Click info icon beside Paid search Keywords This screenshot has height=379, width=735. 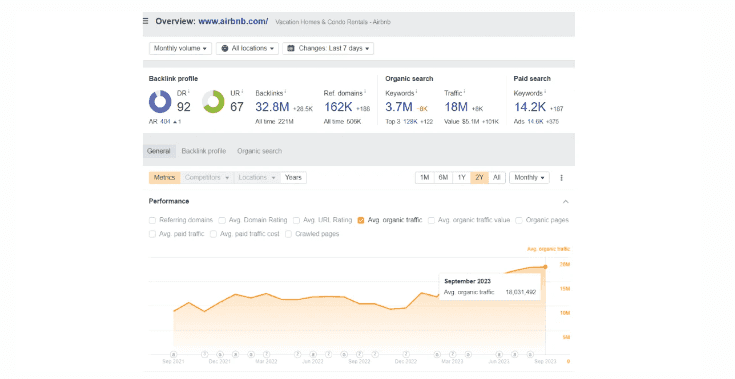point(545,91)
